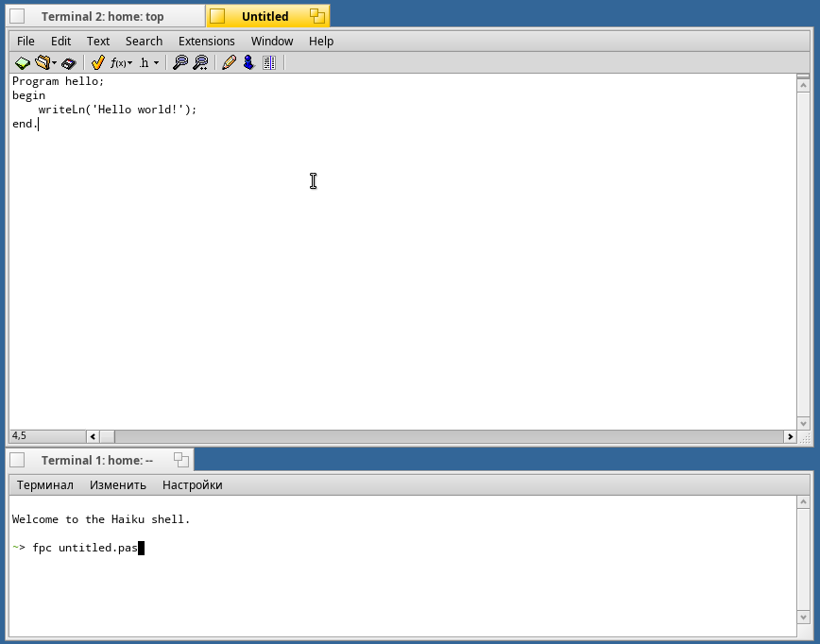The height and width of the screenshot is (644, 820).
Task: Click on 'Program hello;' code line
Action: (x=58, y=81)
